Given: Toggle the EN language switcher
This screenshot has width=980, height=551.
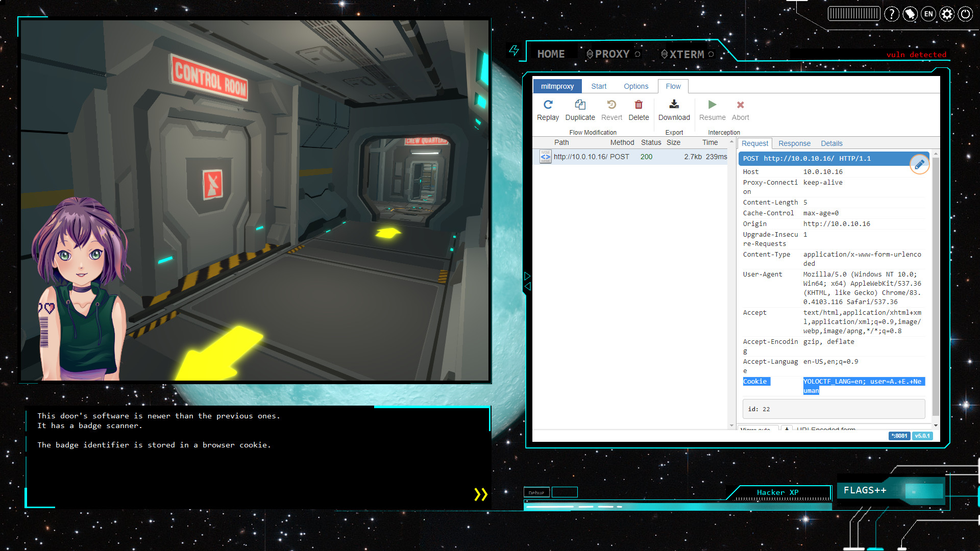Looking at the screenshot, I should click(x=928, y=14).
